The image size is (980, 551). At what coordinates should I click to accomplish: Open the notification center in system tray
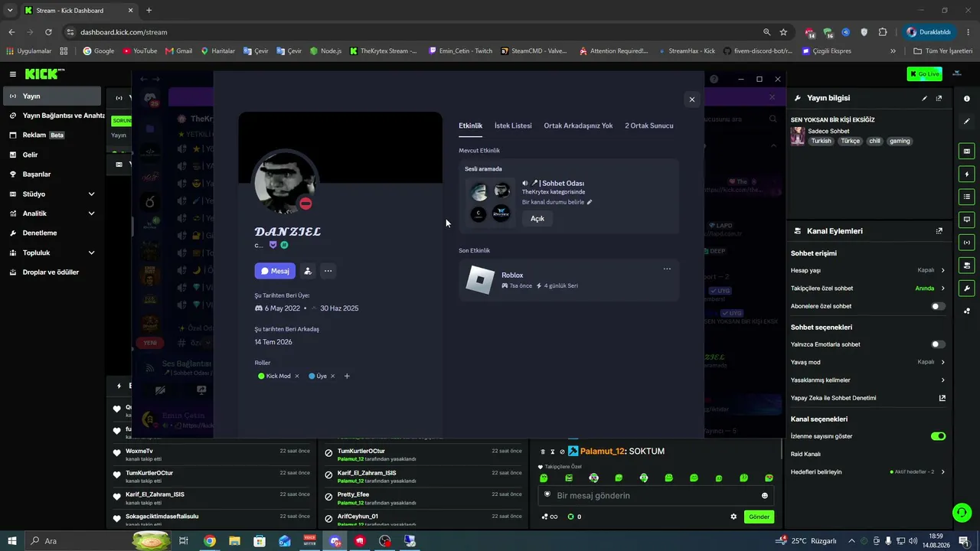[964, 541]
